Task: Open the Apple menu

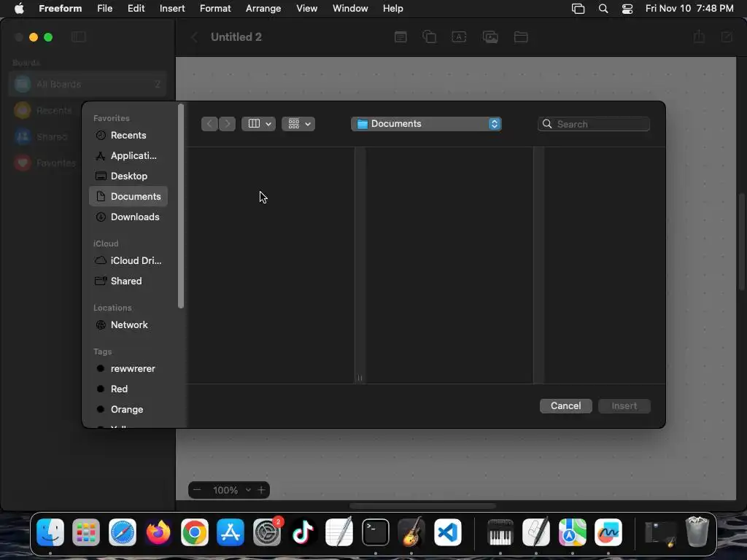Action: coord(19,9)
